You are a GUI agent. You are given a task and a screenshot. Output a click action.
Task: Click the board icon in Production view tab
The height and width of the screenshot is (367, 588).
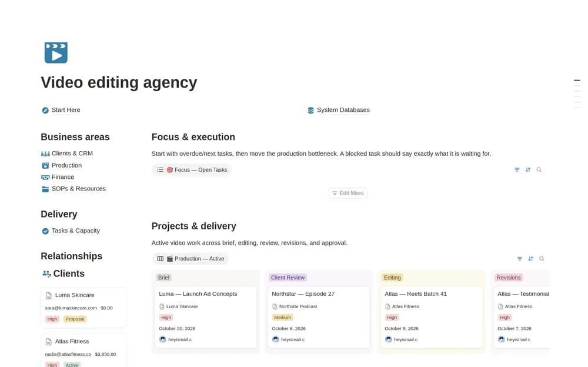pos(160,259)
